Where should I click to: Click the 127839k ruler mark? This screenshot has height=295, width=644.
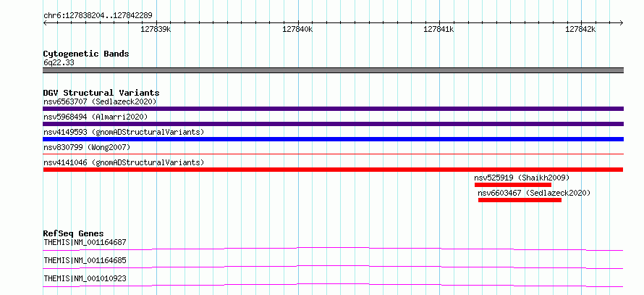(x=156, y=29)
